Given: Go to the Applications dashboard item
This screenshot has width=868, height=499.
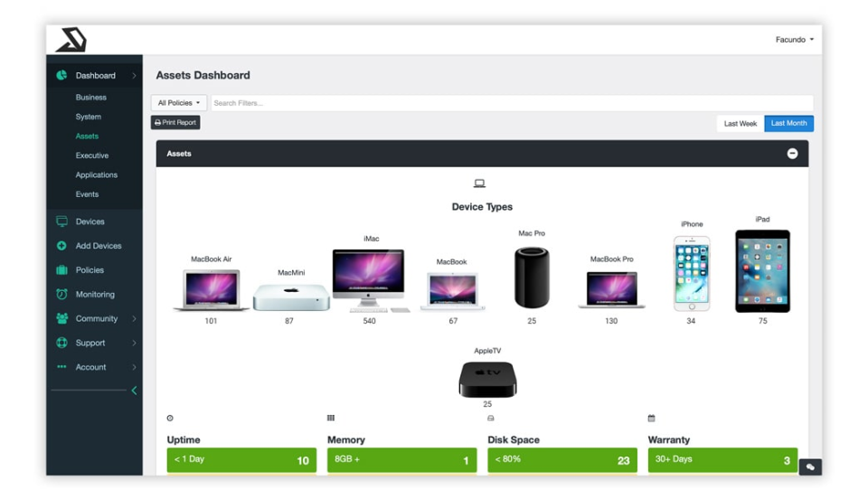Looking at the screenshot, I should click(x=97, y=174).
